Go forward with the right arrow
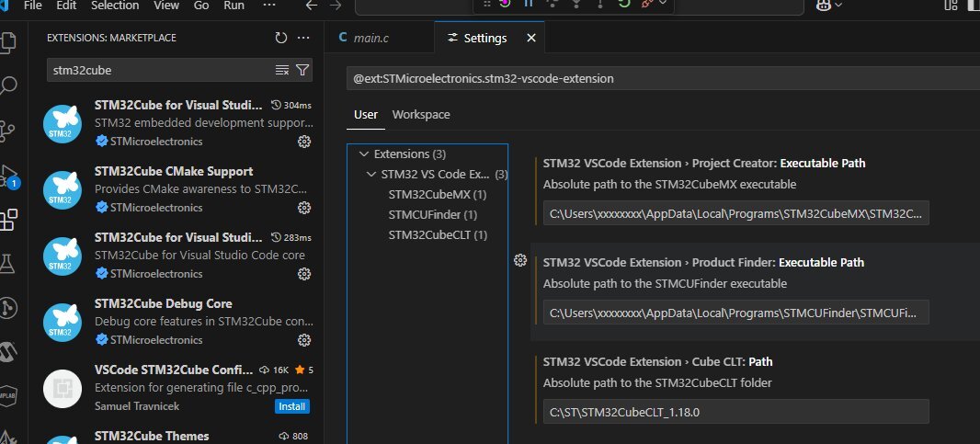980x444 pixels. (x=336, y=5)
